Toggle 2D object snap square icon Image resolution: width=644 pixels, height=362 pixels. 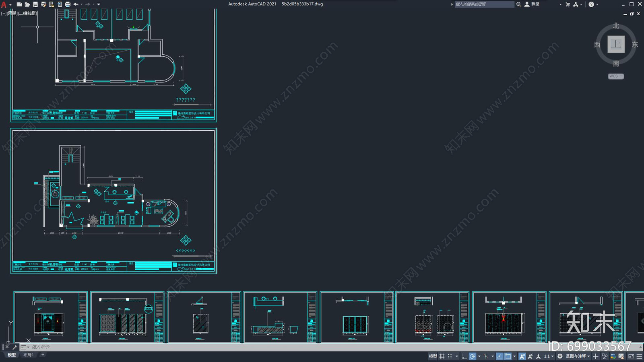(x=508, y=356)
